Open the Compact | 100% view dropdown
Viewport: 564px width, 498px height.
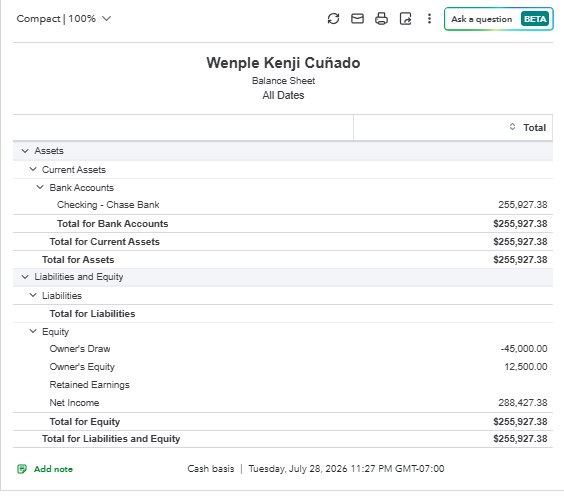(x=64, y=18)
